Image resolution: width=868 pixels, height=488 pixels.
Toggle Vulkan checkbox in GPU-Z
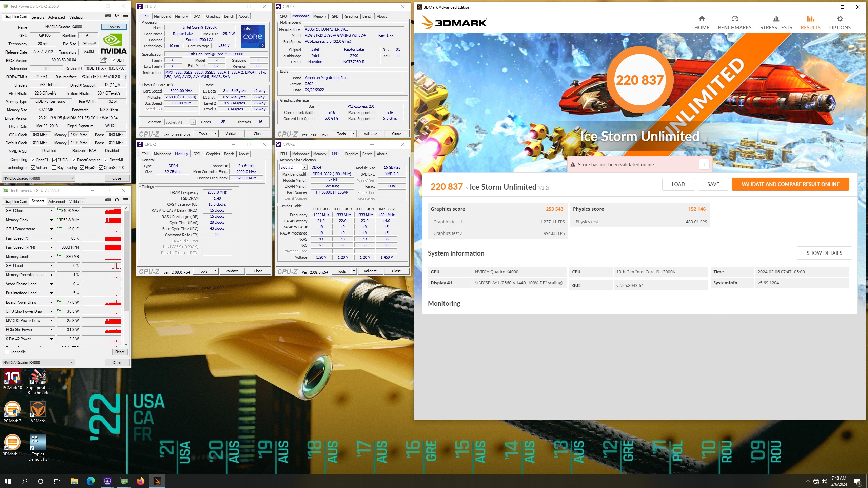coord(33,167)
